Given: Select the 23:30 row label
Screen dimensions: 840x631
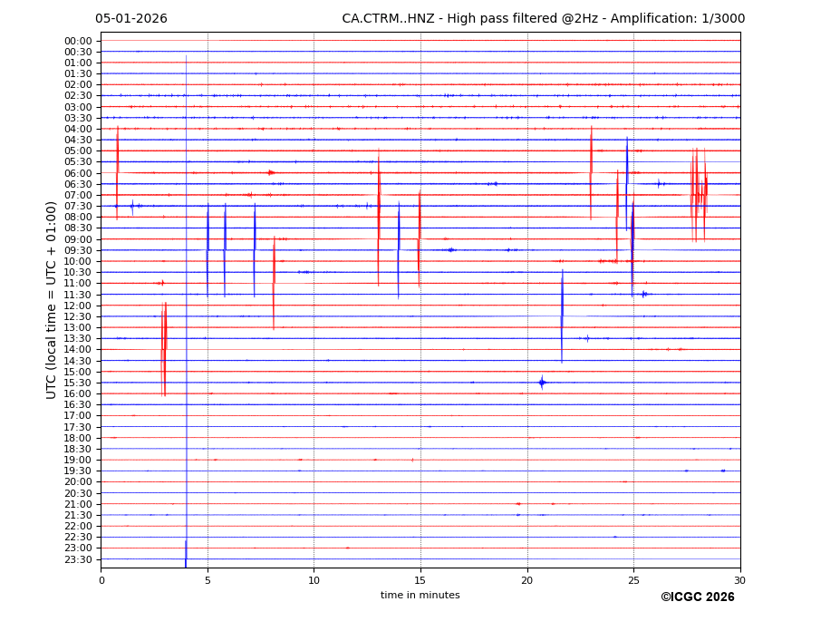Looking at the screenshot, I should (x=77, y=559).
